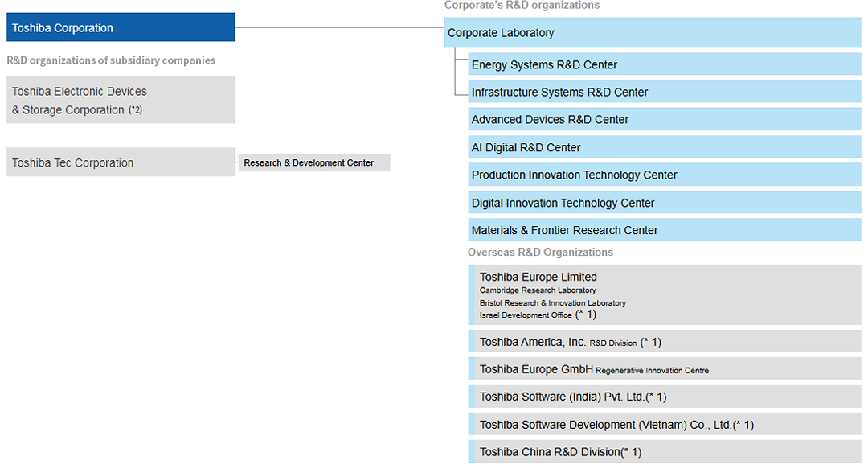Click Toshiba Electronic Devices & Storage Corporation
This screenshot has width=868, height=473.
pyautogui.click(x=121, y=101)
